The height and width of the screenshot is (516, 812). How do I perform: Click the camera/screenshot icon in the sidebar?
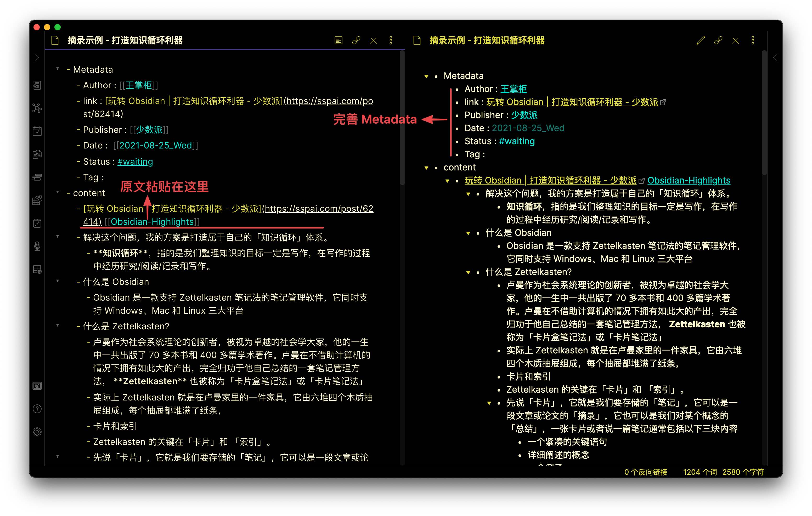(x=37, y=386)
